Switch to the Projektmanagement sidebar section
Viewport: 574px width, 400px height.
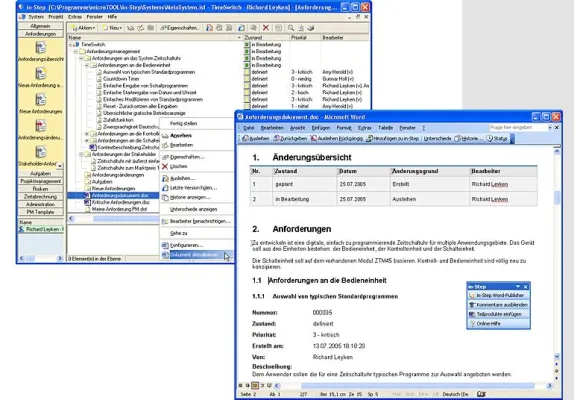pos(41,181)
